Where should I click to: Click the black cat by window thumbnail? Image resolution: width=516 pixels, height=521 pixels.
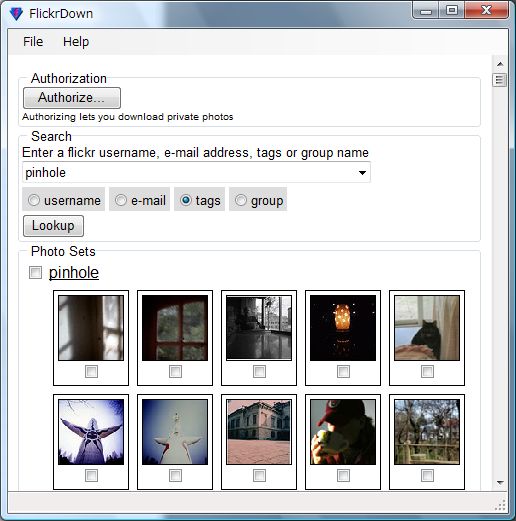[427, 328]
